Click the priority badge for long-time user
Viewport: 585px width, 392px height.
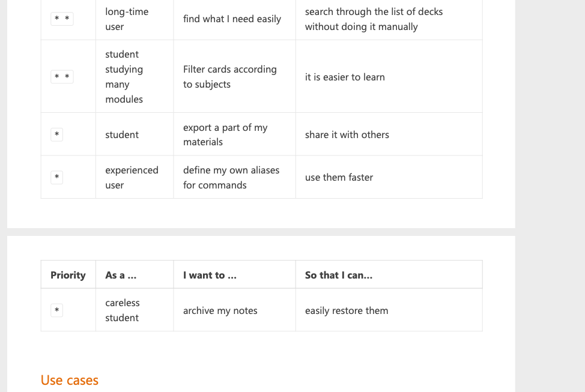62,19
